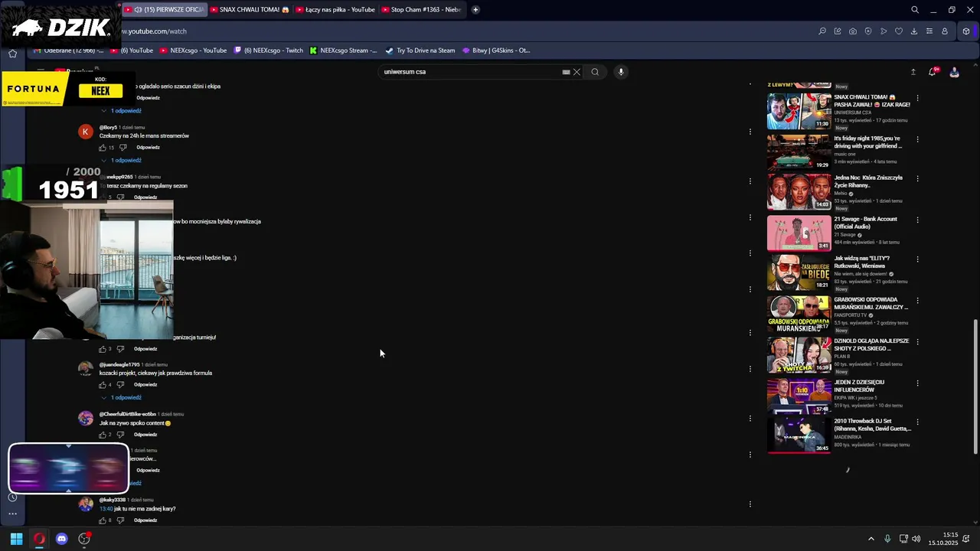The height and width of the screenshot is (551, 980).
Task: Reply to @kaky3338's comment
Action: (x=145, y=520)
